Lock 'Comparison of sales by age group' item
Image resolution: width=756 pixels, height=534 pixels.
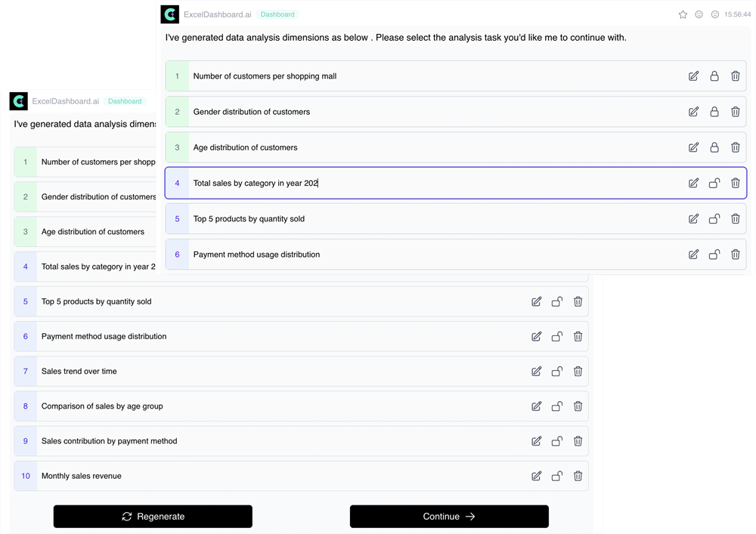click(x=557, y=406)
